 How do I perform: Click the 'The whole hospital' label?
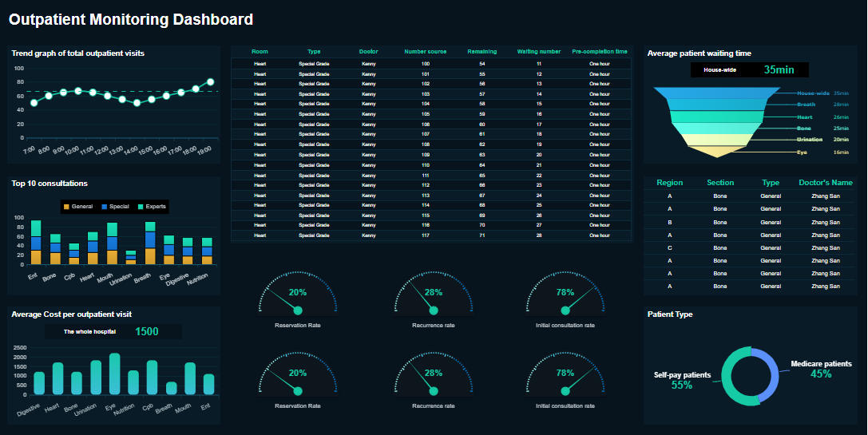pos(89,331)
